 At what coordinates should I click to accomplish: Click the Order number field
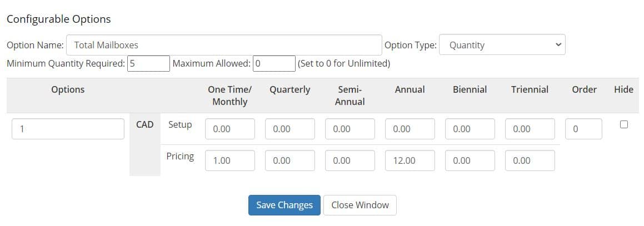(583, 129)
